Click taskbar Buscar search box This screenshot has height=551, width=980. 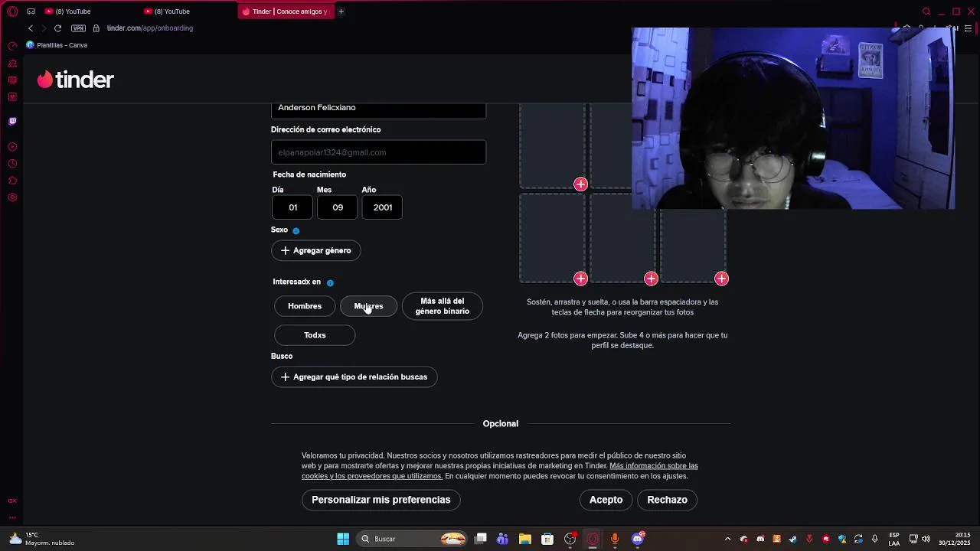click(413, 539)
